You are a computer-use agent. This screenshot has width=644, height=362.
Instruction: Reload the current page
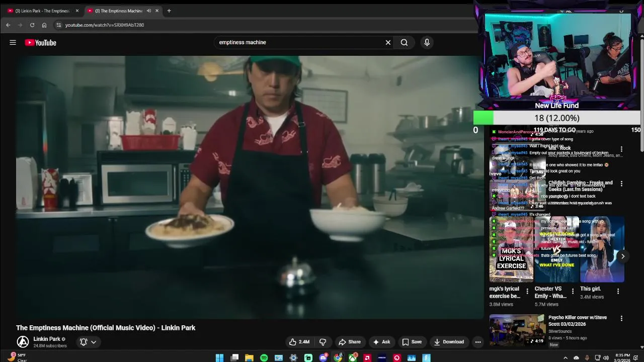pos(32,25)
